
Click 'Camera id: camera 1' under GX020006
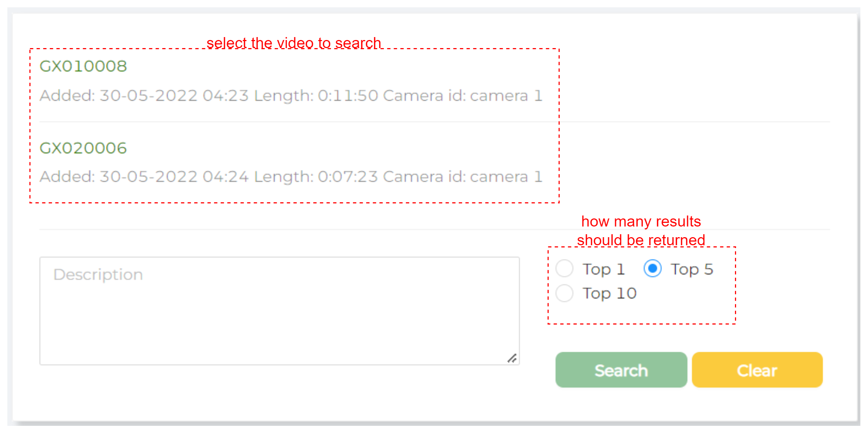click(462, 177)
